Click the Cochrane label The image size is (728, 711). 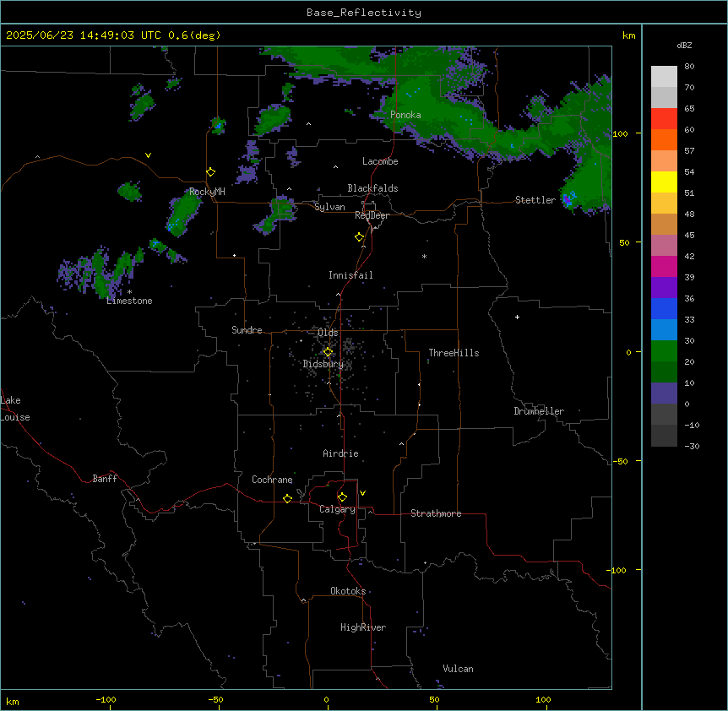click(272, 480)
